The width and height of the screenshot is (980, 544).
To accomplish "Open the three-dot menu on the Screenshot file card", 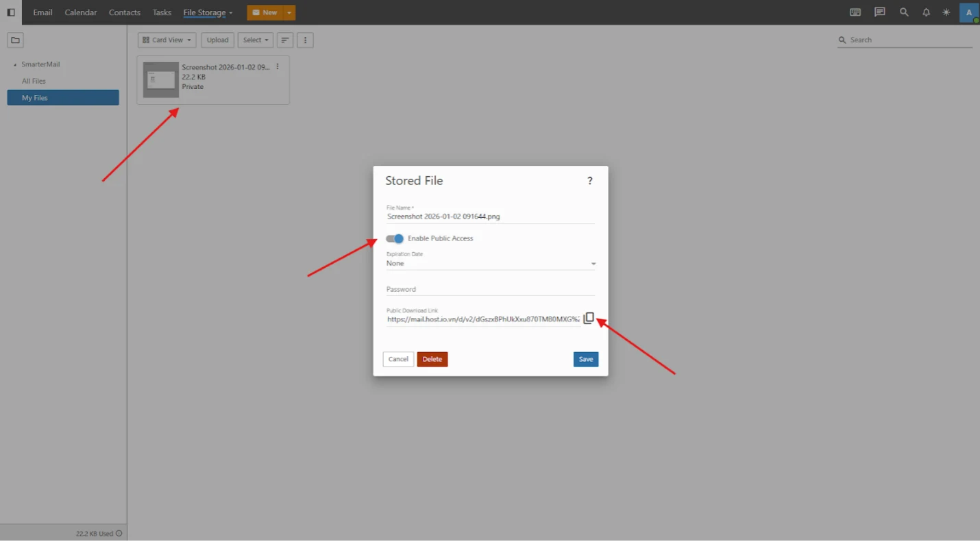I will tap(278, 66).
